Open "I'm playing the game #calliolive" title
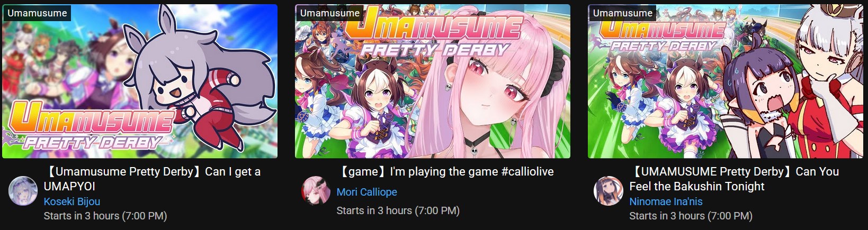The height and width of the screenshot is (230, 868). 446,171
